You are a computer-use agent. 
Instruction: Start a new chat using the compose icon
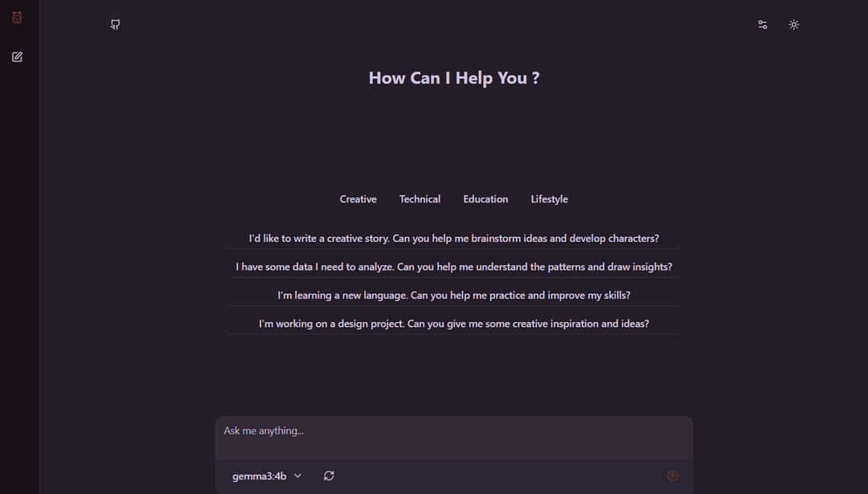pyautogui.click(x=16, y=56)
